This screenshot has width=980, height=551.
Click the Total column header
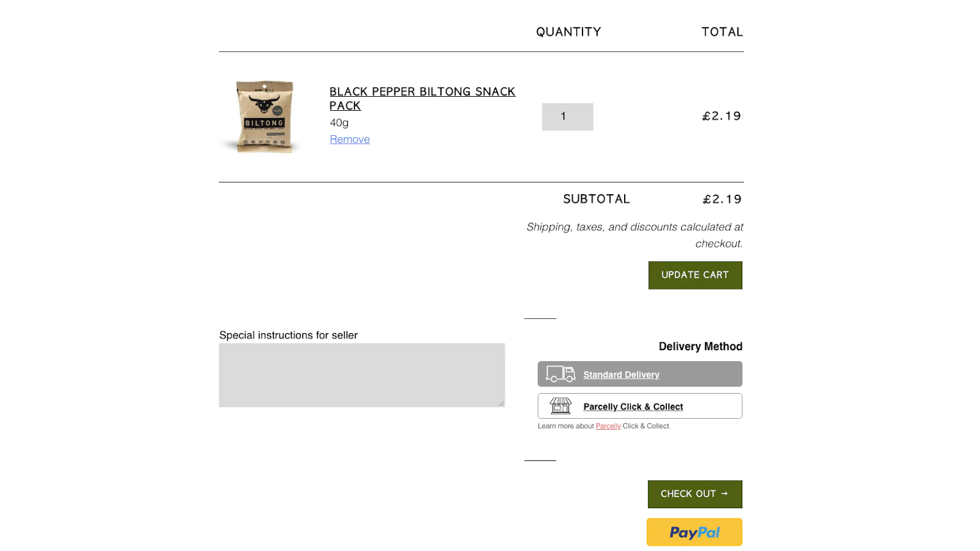coord(722,32)
